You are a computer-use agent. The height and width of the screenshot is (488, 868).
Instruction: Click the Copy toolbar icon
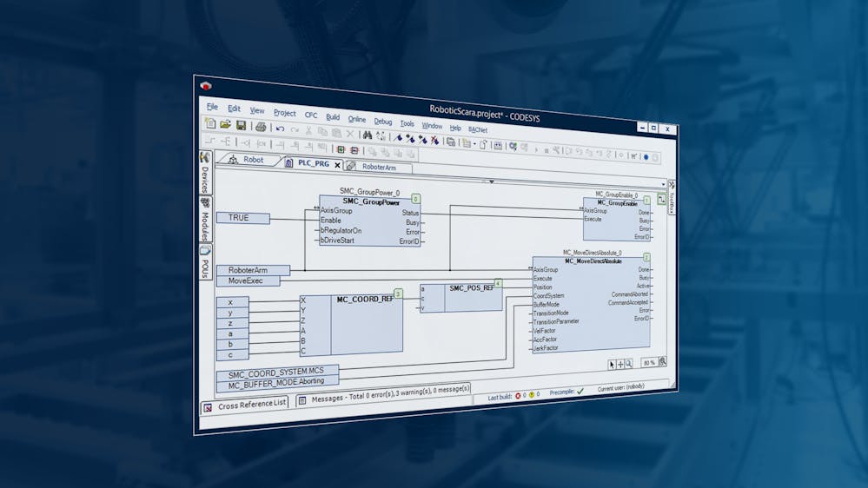click(x=322, y=132)
